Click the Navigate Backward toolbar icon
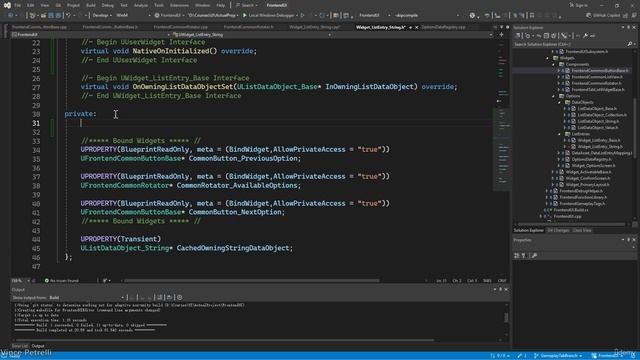Image resolution: width=640 pixels, height=360 pixels. (x=10, y=15)
